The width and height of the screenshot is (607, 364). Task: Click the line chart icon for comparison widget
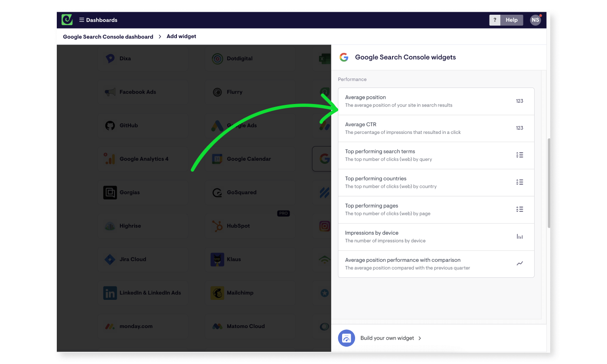[520, 263]
